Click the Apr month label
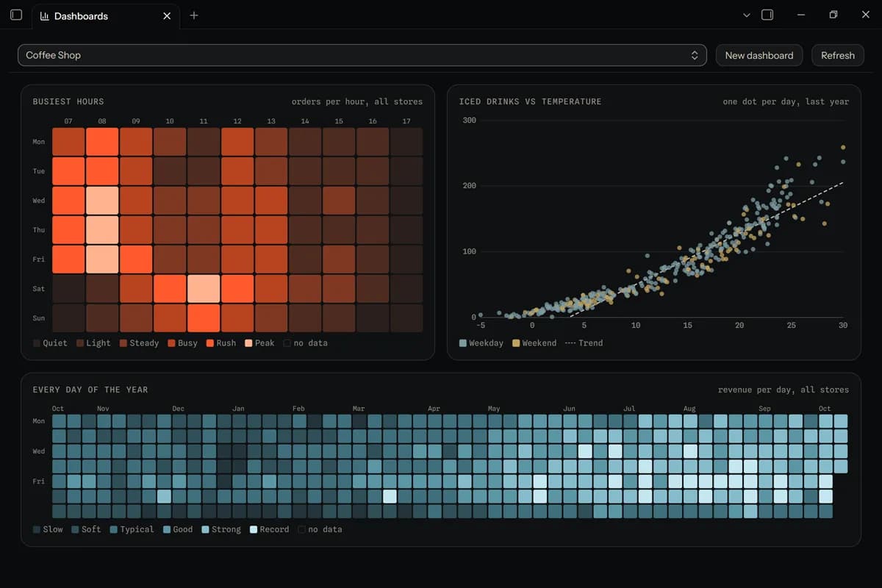This screenshot has height=588, width=882. pyautogui.click(x=434, y=409)
